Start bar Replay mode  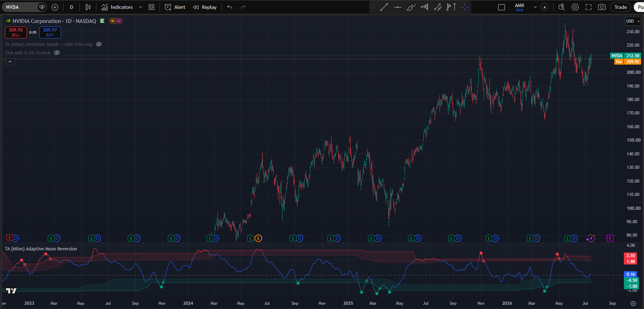(x=205, y=7)
